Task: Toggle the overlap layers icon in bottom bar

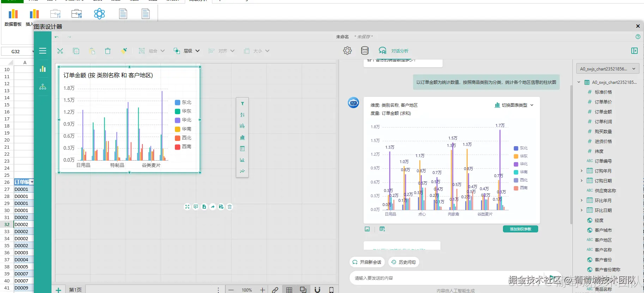Action: coord(303,290)
